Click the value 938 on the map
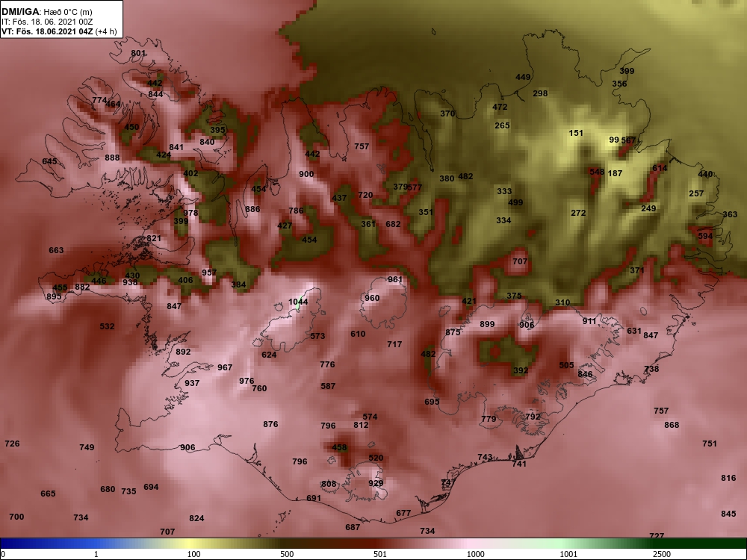 click(130, 282)
